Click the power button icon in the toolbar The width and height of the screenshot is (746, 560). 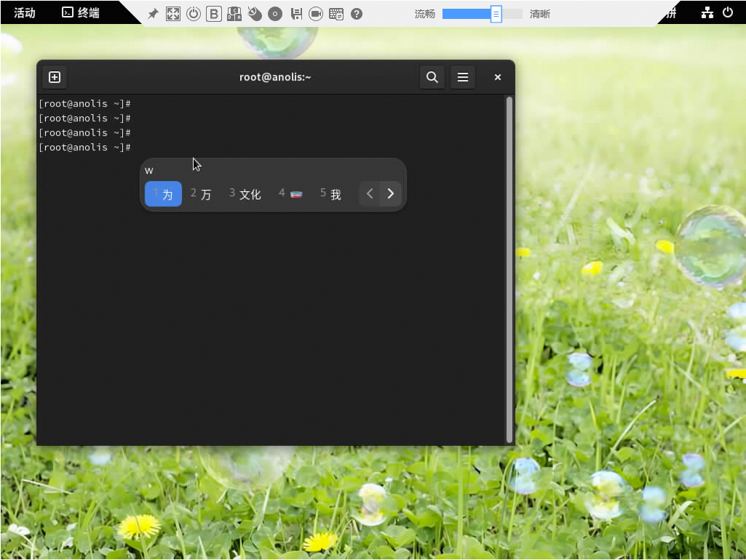[x=194, y=14]
